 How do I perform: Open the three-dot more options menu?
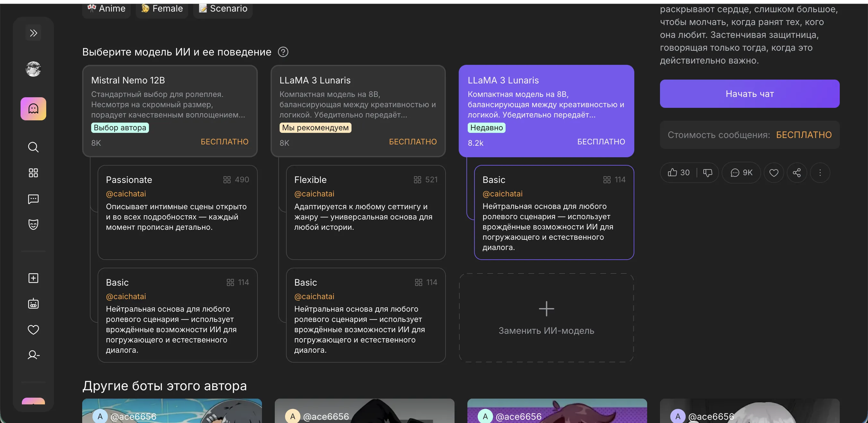tap(820, 173)
